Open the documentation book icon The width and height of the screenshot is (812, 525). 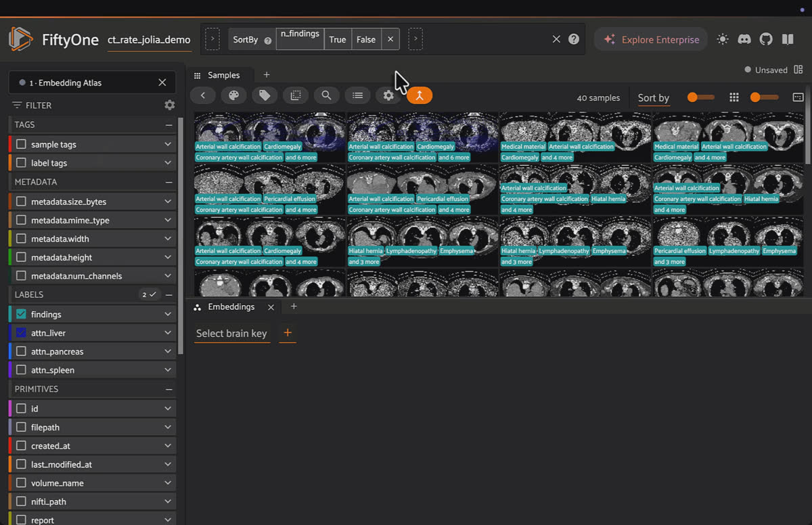(788, 39)
